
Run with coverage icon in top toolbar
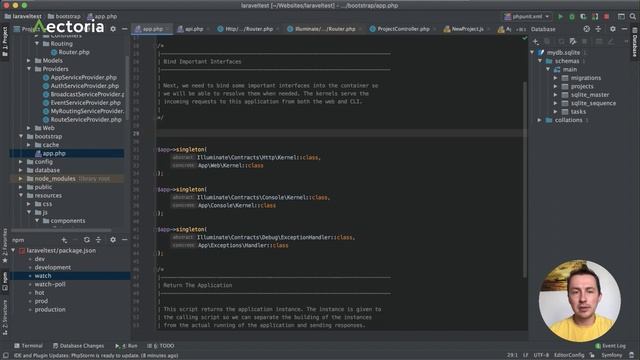coord(583,17)
